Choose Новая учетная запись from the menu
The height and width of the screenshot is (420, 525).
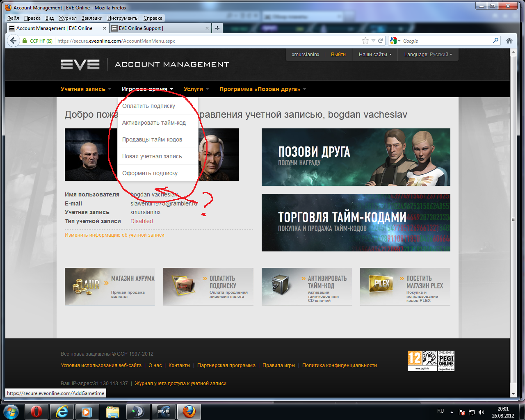[158, 156]
